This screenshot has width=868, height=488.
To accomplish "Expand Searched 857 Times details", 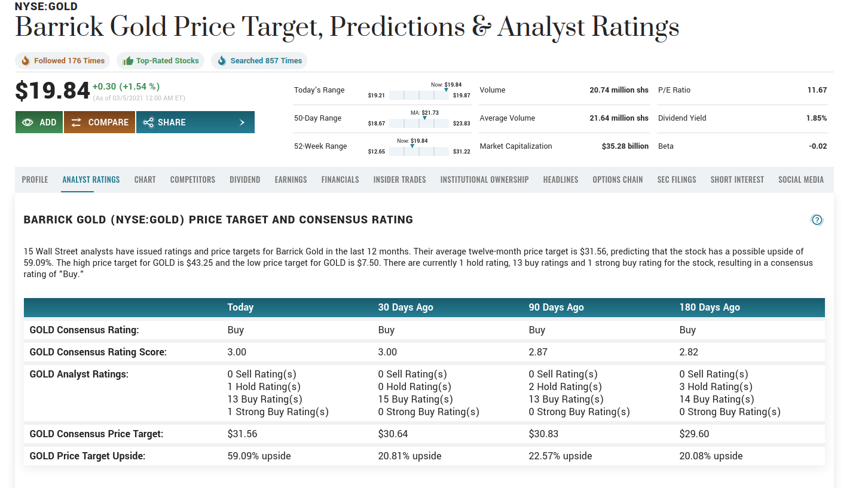I will 259,60.
